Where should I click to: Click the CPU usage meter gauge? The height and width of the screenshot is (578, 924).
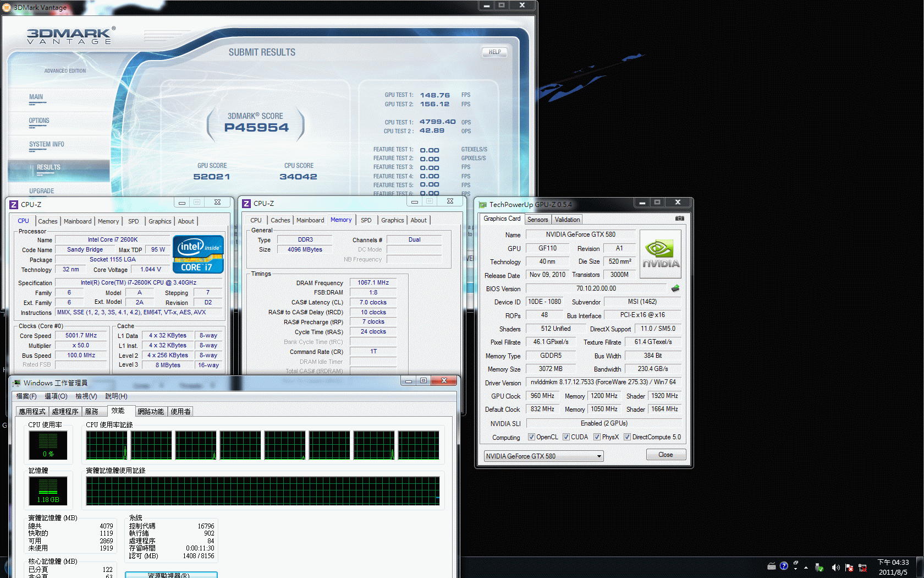point(48,445)
